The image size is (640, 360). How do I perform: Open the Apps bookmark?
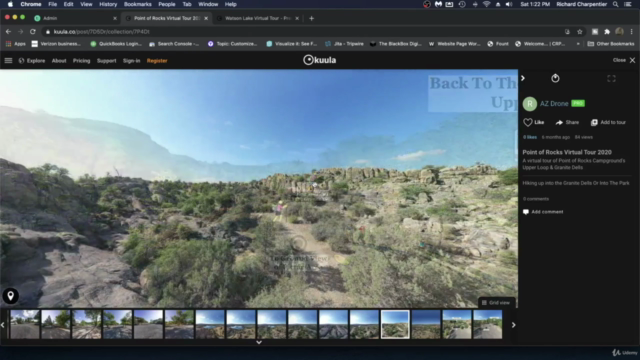pos(16,44)
